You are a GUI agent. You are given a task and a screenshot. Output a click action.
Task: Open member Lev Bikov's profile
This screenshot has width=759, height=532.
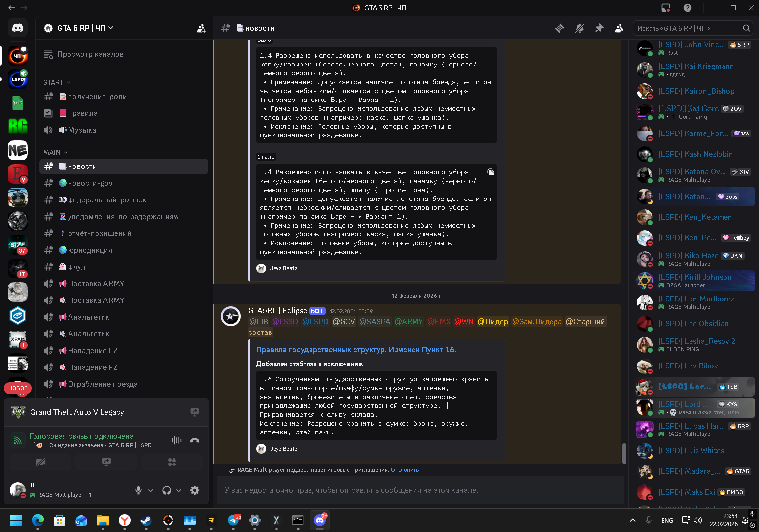point(695,366)
